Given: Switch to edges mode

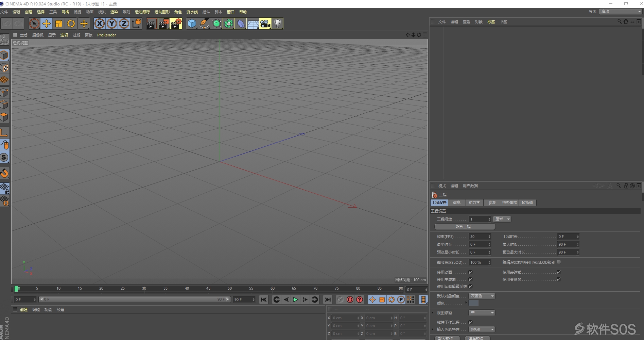Looking at the screenshot, I should pyautogui.click(x=4, y=104).
